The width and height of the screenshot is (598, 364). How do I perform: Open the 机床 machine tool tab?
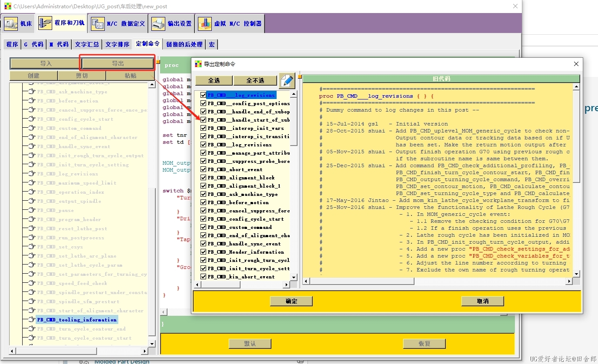tap(18, 23)
